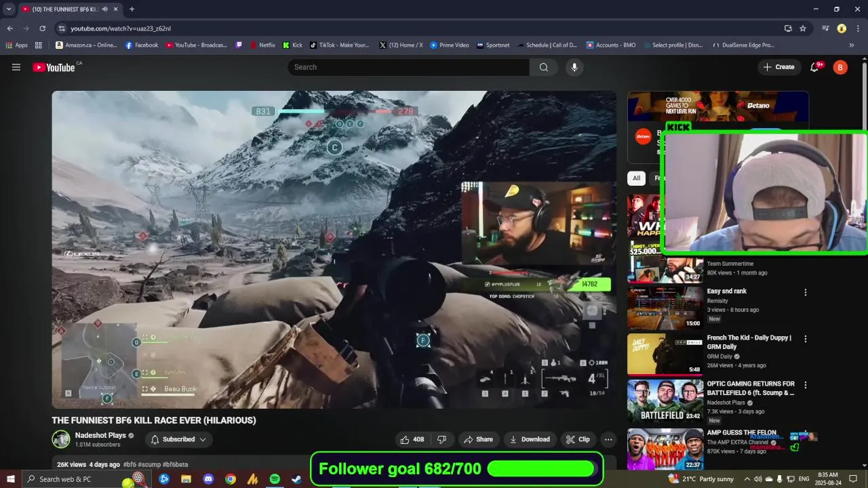Create a Clip of the video

pyautogui.click(x=578, y=439)
